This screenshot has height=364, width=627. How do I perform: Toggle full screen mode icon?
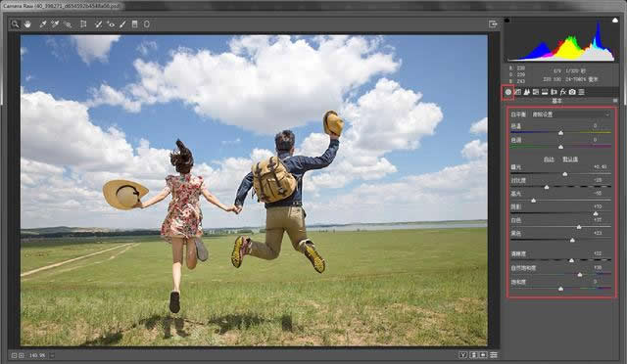493,24
